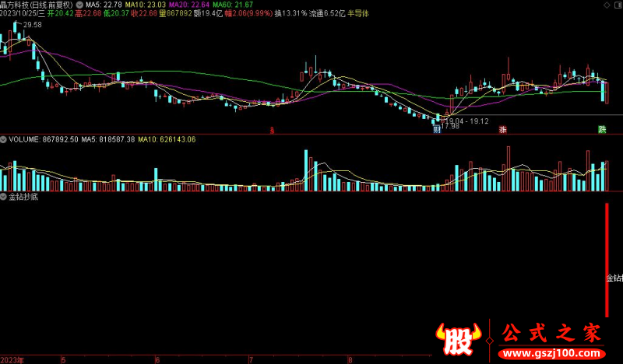Image resolution: width=623 pixels, height=364 pixels.
Task: Click the VOLUME: 867892.50 label
Action: (x=44, y=139)
